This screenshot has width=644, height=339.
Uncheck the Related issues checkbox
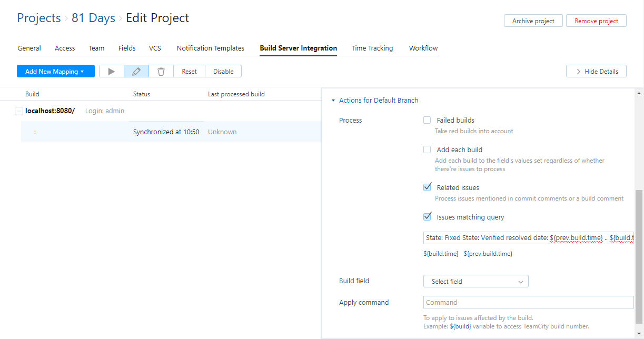tap(427, 187)
